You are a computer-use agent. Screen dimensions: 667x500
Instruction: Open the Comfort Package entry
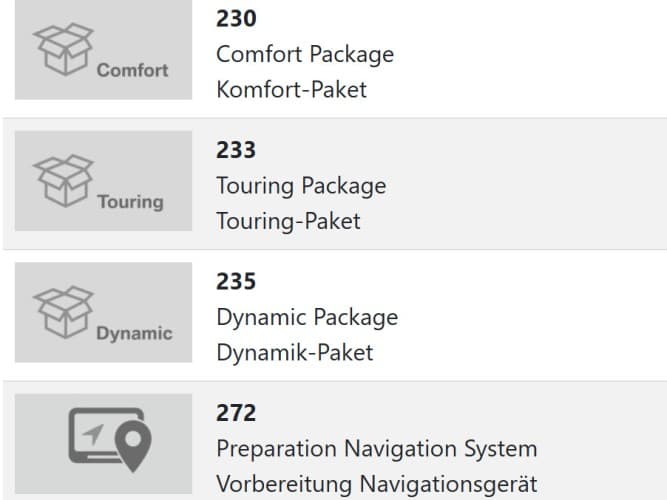[305, 54]
